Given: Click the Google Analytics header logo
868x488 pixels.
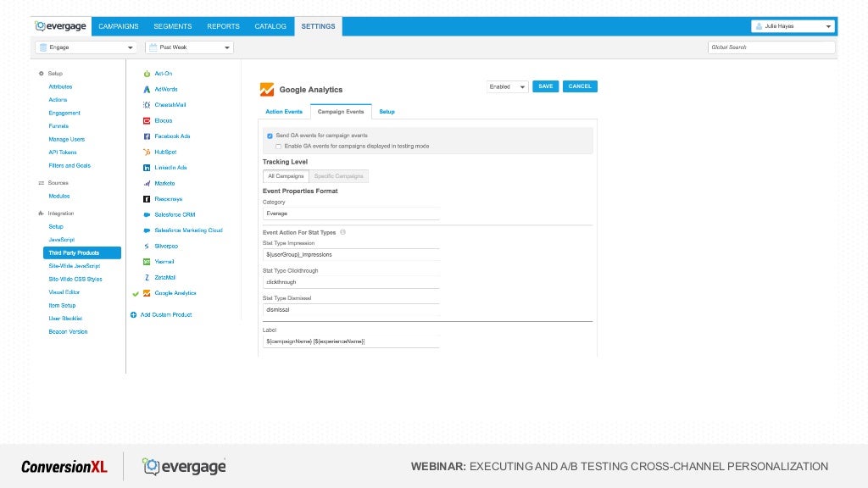Looking at the screenshot, I should 267,89.
